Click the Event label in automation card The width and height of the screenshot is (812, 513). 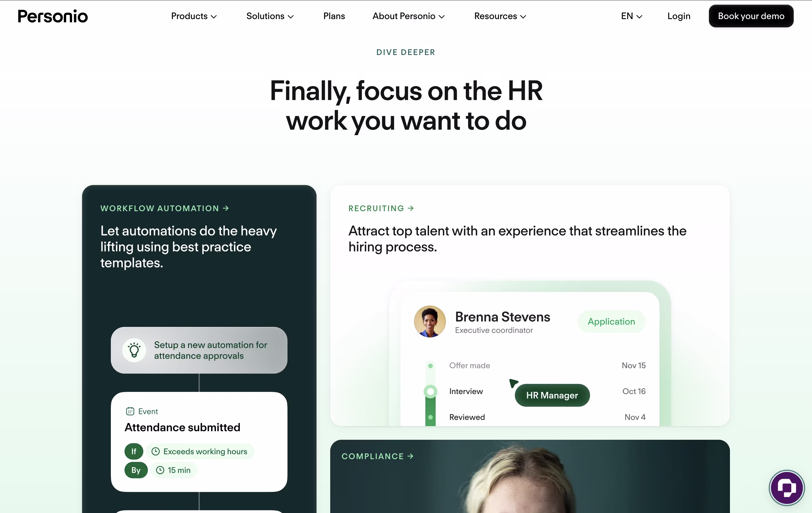pos(148,411)
